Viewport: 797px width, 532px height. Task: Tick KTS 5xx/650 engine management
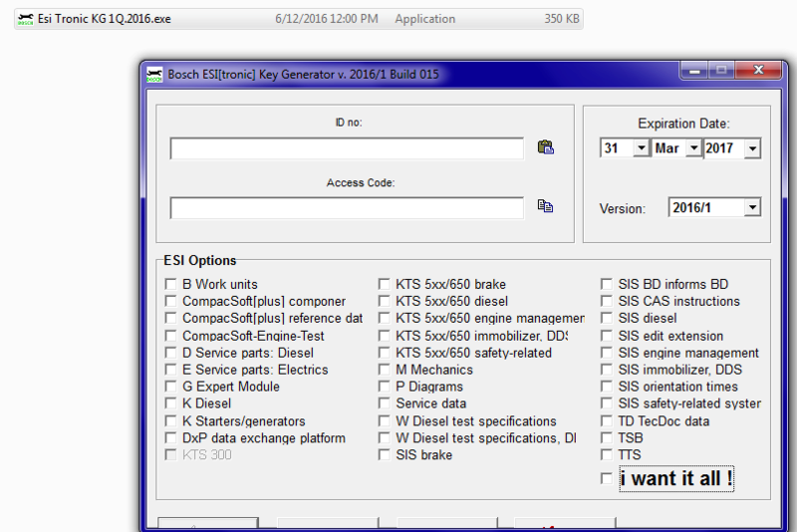point(385,318)
